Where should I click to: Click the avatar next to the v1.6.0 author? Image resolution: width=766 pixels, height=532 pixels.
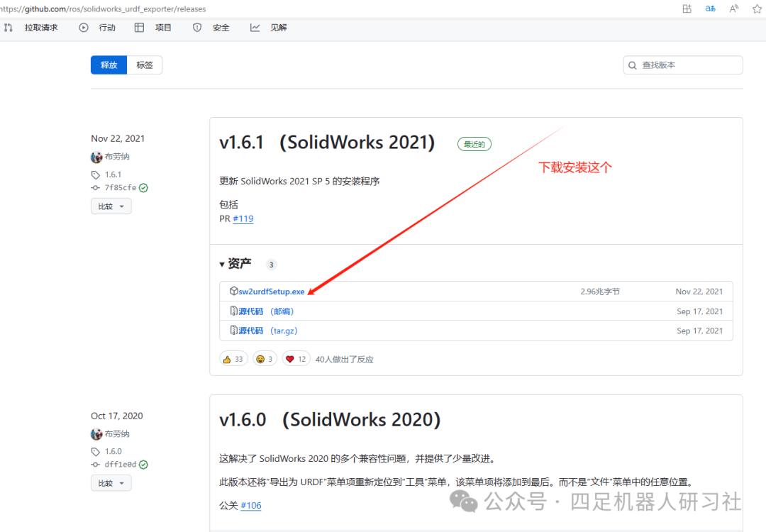[x=96, y=434]
